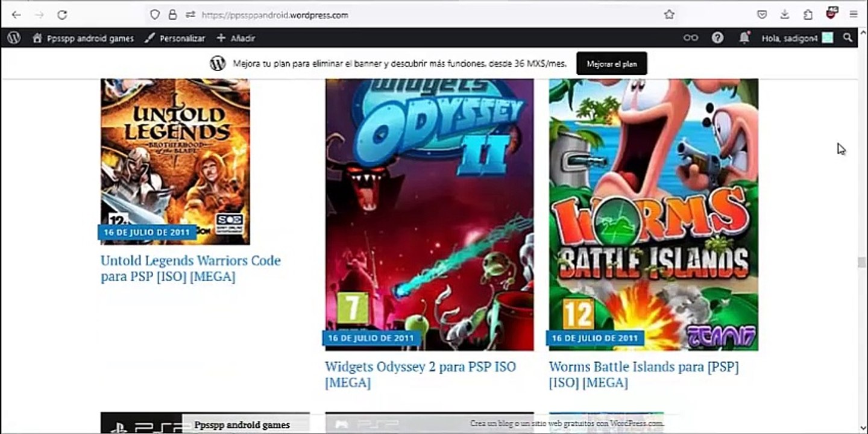Click the page vertical scrollbar thumb
This screenshot has width=868, height=434.
pyautogui.click(x=862, y=263)
